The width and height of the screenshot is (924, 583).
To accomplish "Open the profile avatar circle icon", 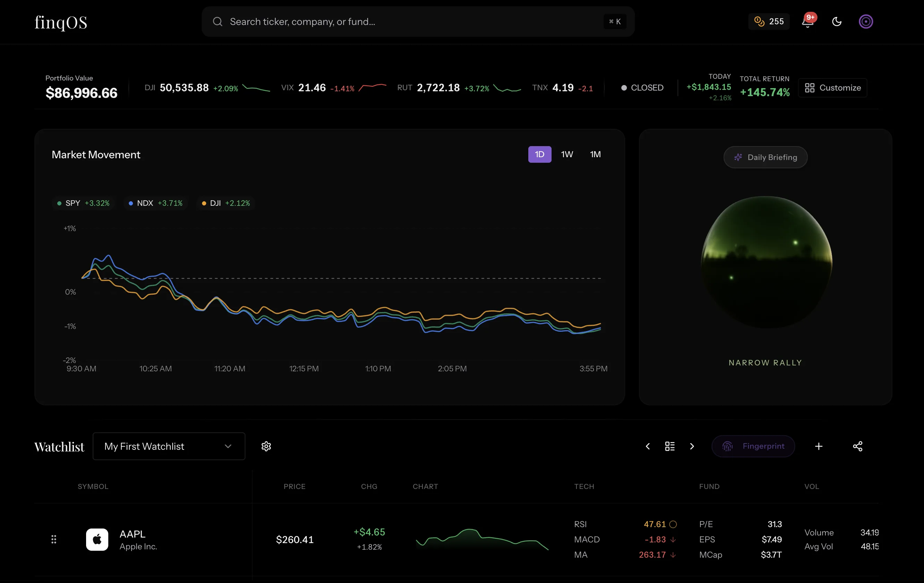I will 866,22.
